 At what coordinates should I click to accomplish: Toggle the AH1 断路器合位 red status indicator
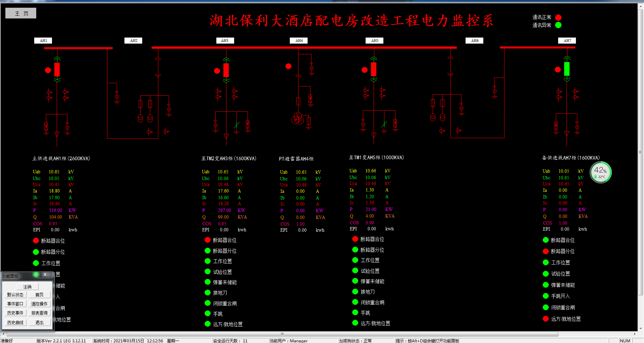[x=36, y=241]
